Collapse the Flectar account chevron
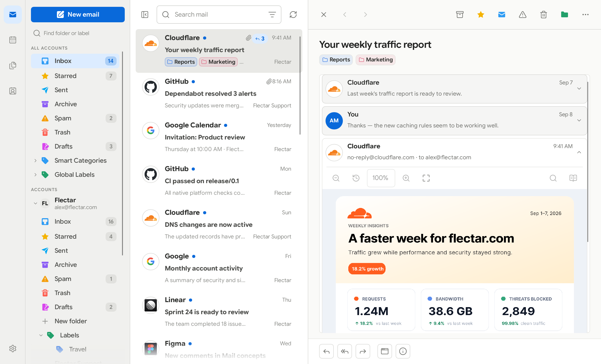 click(x=35, y=203)
